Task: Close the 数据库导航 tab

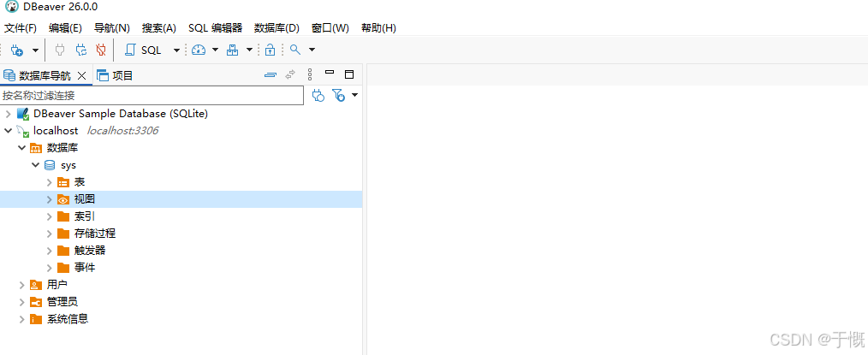Action: 81,76
